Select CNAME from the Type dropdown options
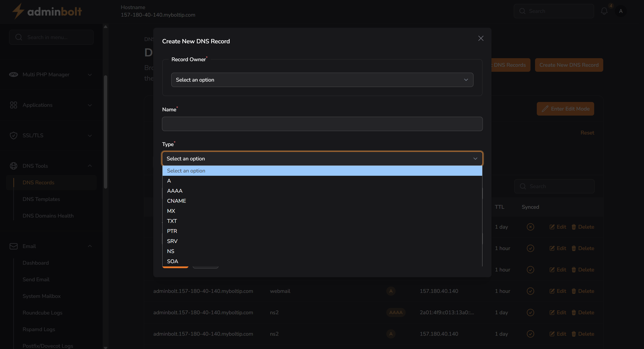The image size is (644, 349). tap(176, 201)
